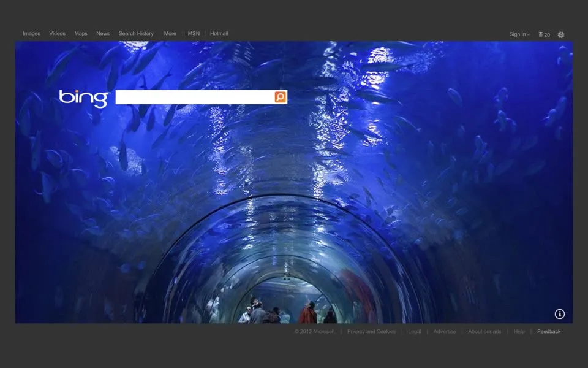Go to Images search
Image resolution: width=588 pixels, height=368 pixels.
click(x=31, y=33)
